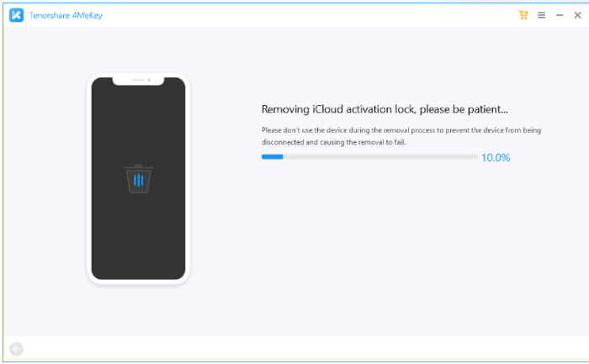The height and width of the screenshot is (364, 589).
Task: Click the trash can lid handle
Action: point(139,166)
